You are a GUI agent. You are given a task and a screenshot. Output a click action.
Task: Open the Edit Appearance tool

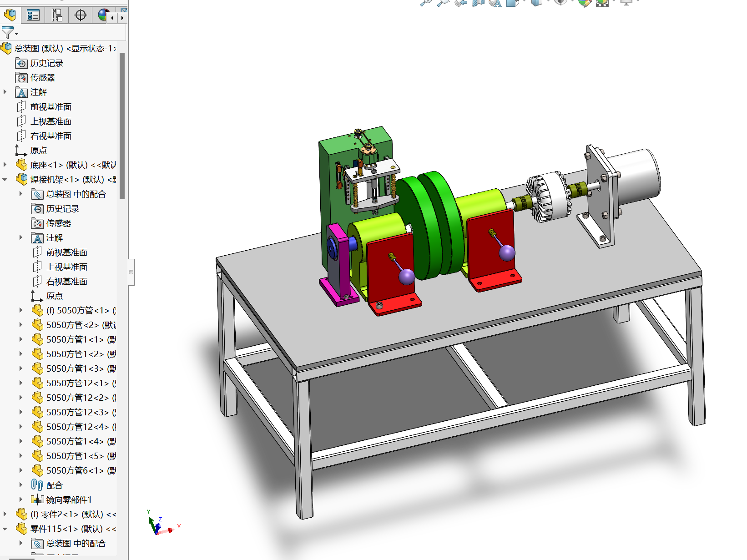(585, 3)
